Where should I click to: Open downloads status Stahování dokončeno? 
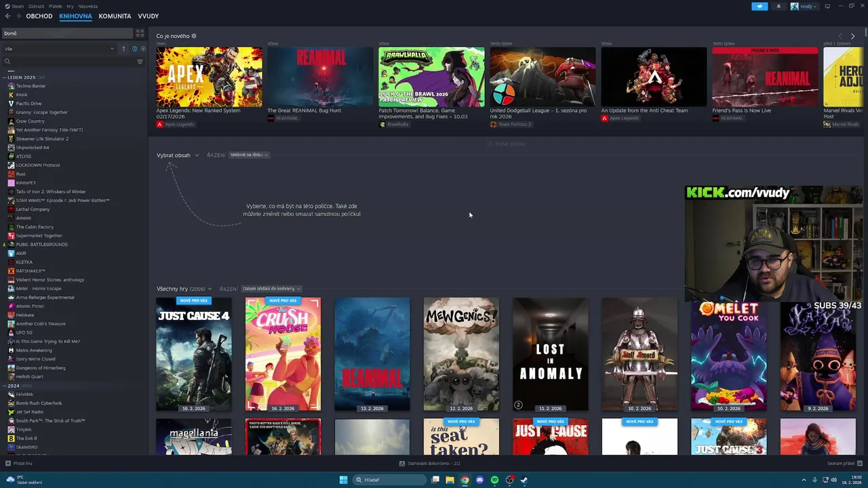point(430,464)
